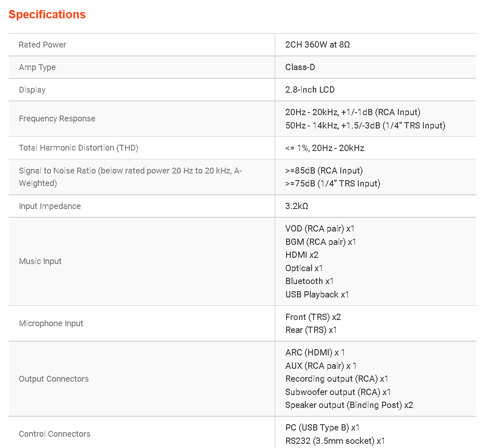
Task: Click the 3.2kΩ input impedance value
Action: pos(297,206)
